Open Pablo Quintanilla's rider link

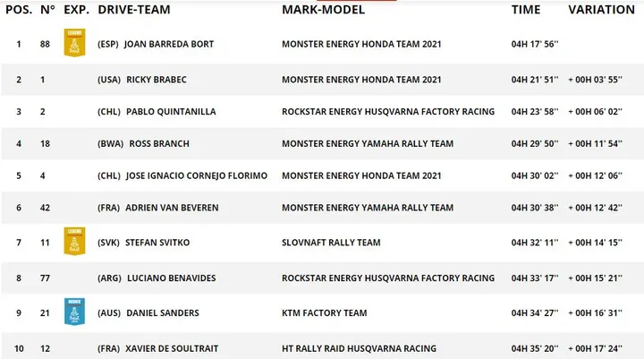[x=171, y=111]
